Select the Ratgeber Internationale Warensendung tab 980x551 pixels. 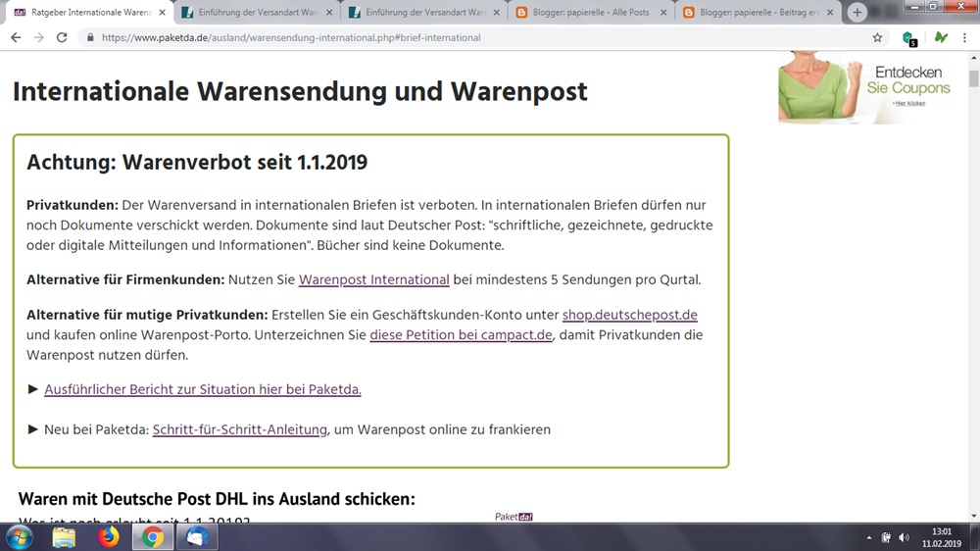[x=90, y=13]
